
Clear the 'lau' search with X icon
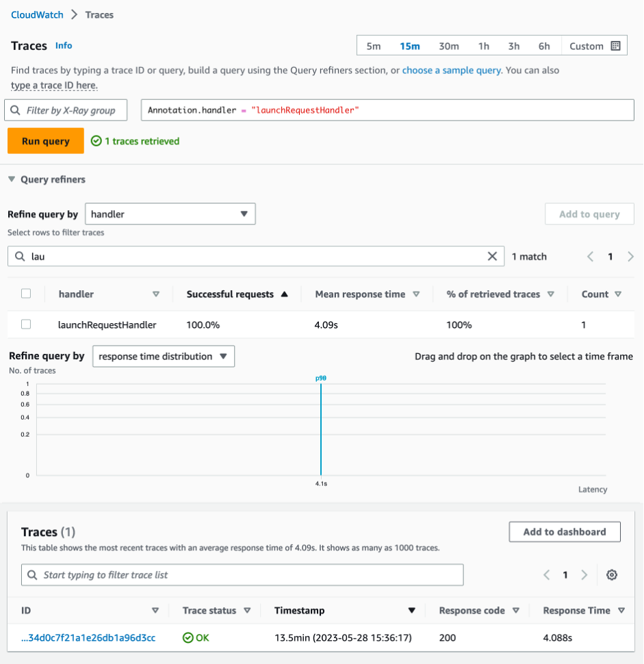pyautogui.click(x=492, y=256)
